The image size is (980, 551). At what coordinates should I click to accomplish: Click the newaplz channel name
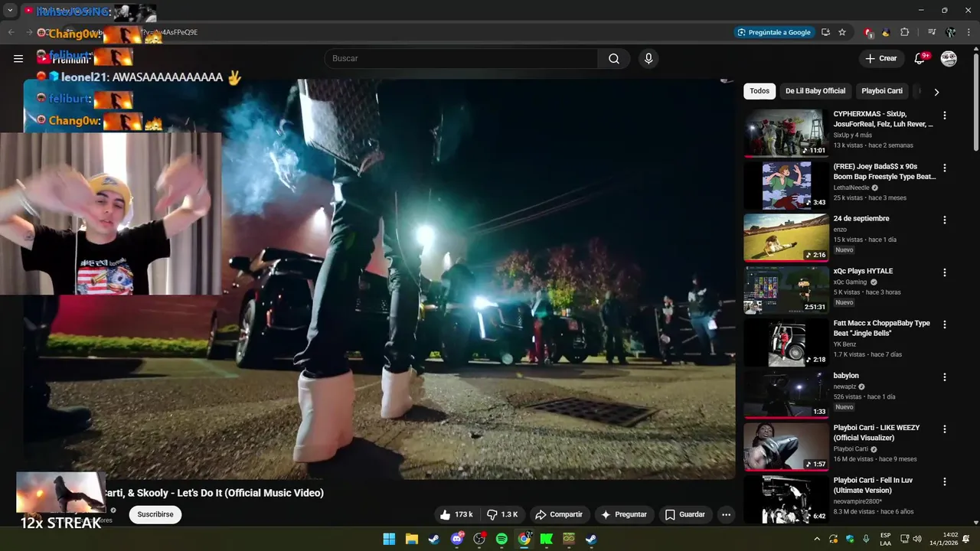(845, 386)
